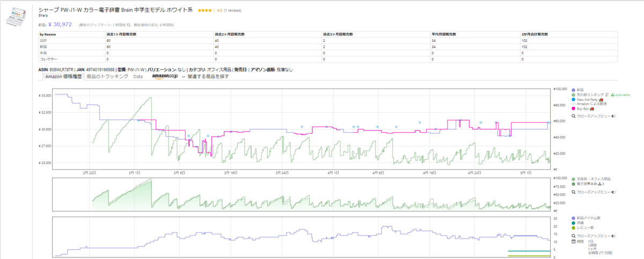Click 関連する商品を探す link
This screenshot has width=644, height=259.
click(208, 77)
